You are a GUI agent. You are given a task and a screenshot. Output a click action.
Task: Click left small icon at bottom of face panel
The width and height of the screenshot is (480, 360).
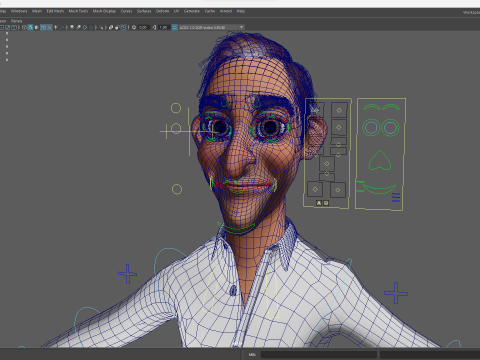click(319, 203)
